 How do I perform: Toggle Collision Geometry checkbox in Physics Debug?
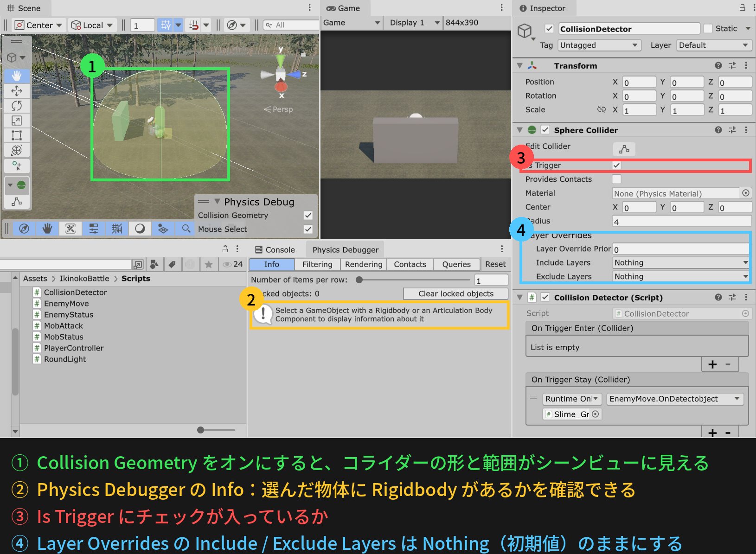pyautogui.click(x=308, y=215)
